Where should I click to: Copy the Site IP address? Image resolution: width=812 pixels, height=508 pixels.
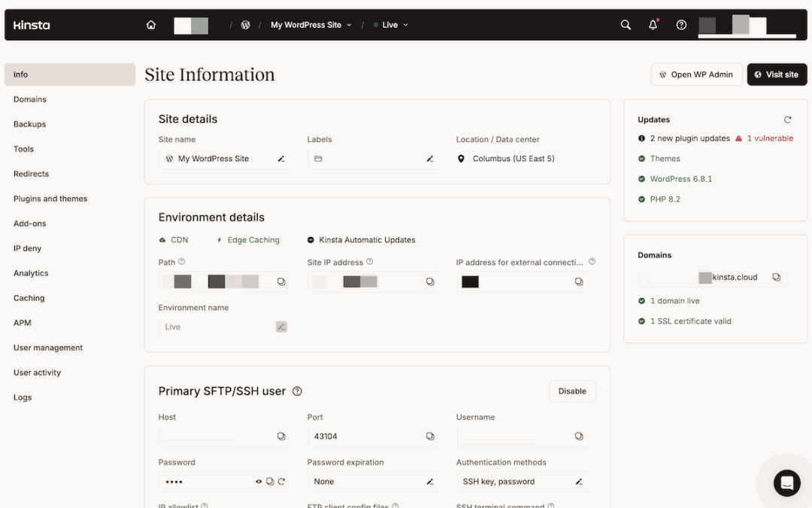click(x=430, y=281)
